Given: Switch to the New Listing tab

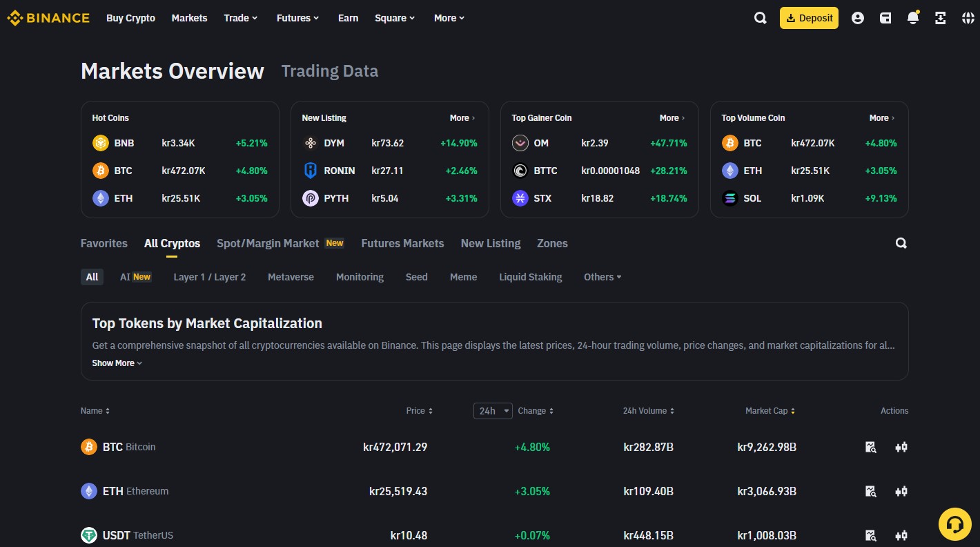Looking at the screenshot, I should [491, 243].
